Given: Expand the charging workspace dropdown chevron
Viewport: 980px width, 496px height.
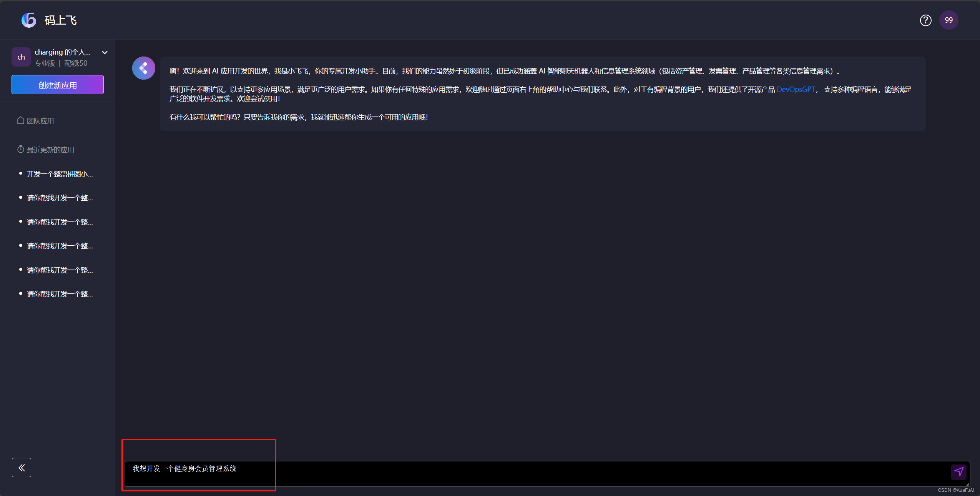Looking at the screenshot, I should pyautogui.click(x=105, y=52).
